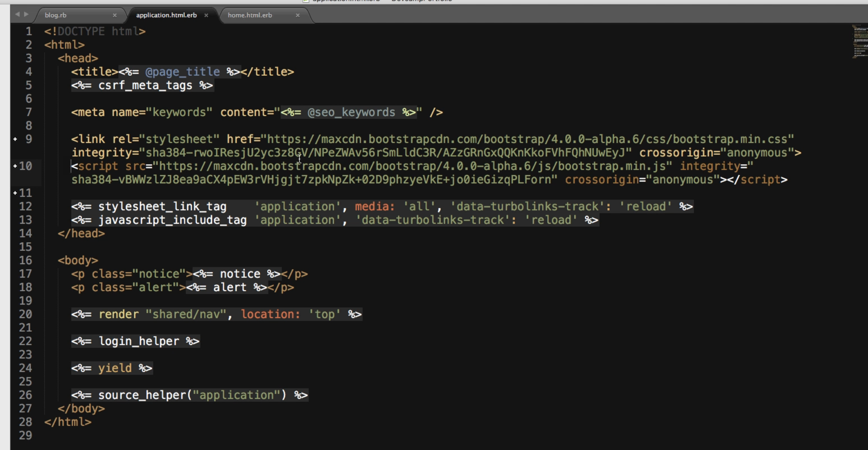Switch to the blog.rb tab
The image size is (868, 450).
click(x=55, y=15)
